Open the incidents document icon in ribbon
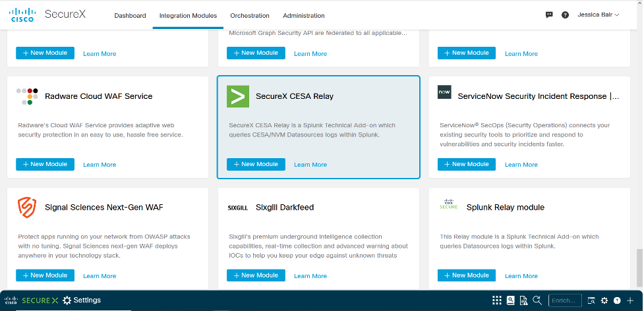644x311 pixels. [x=523, y=300]
